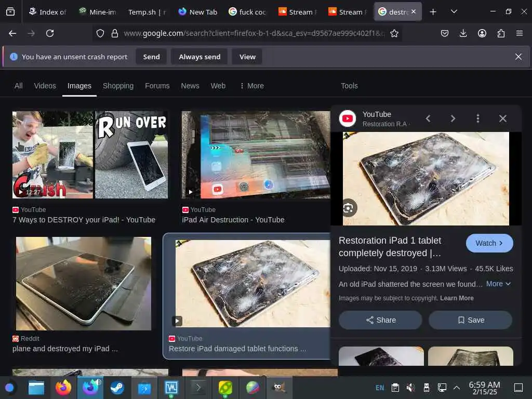View the unsent crash report
Image resolution: width=532 pixels, height=399 pixels.
coord(247,57)
